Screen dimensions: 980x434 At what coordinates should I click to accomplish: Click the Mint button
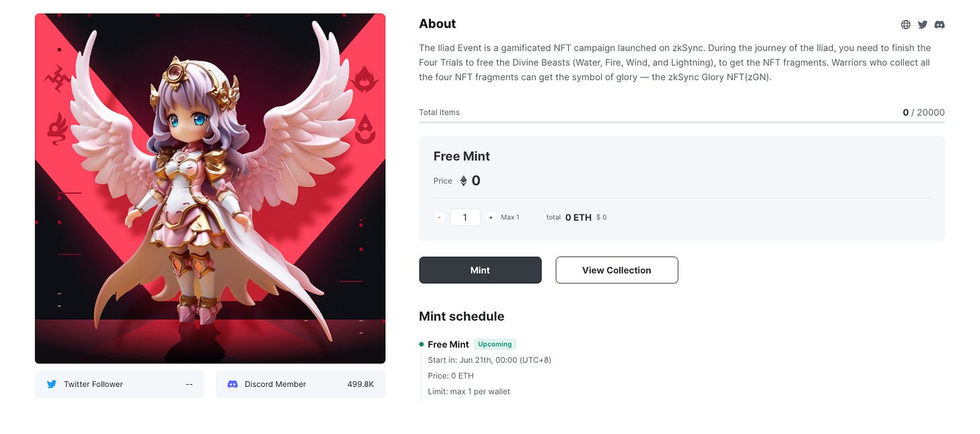[480, 270]
